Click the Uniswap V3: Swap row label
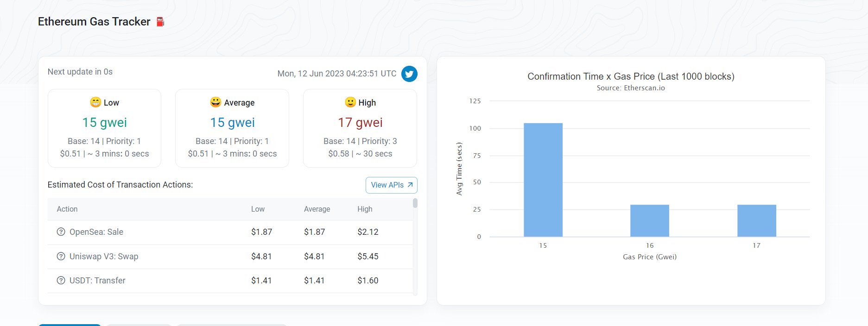Viewport: 868px width, 326px height. pyautogui.click(x=104, y=257)
